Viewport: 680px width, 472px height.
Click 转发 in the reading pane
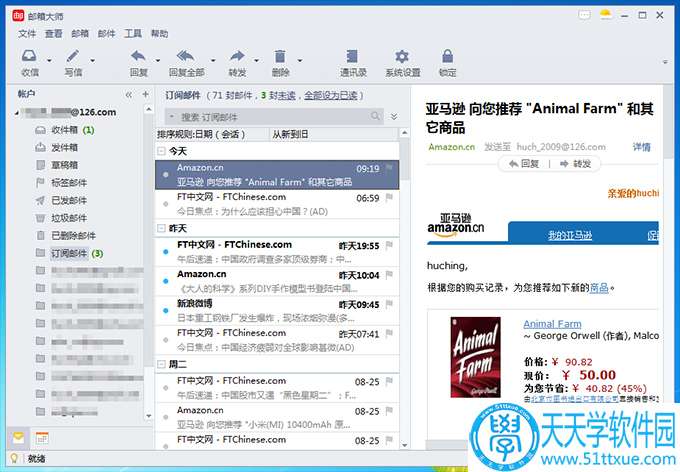click(575, 164)
